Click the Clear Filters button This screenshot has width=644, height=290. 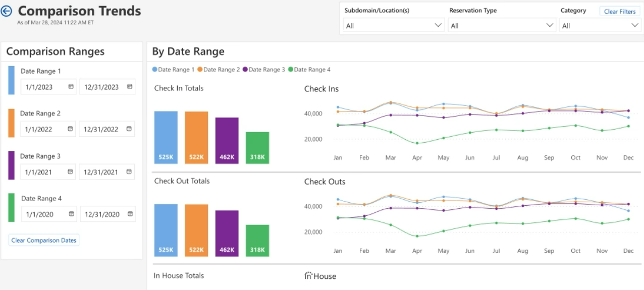[619, 12]
